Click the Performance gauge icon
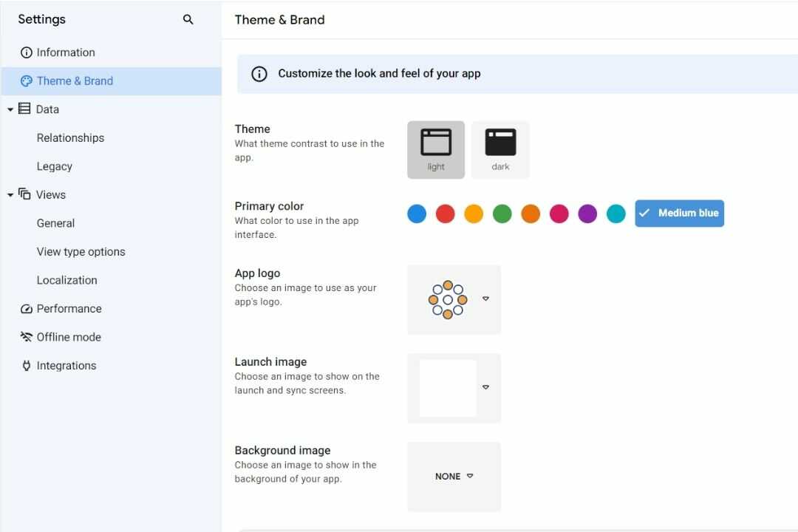The height and width of the screenshot is (532, 798). tap(27, 309)
